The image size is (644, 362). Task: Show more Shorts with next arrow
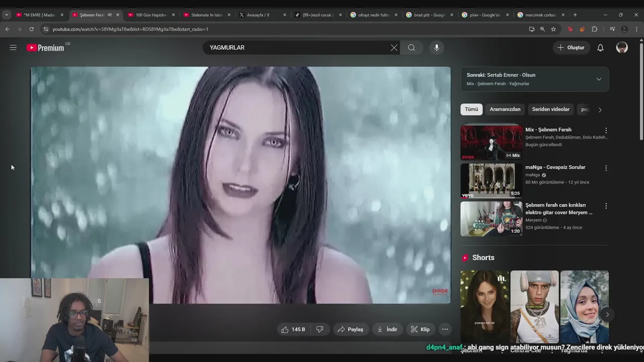(x=607, y=315)
